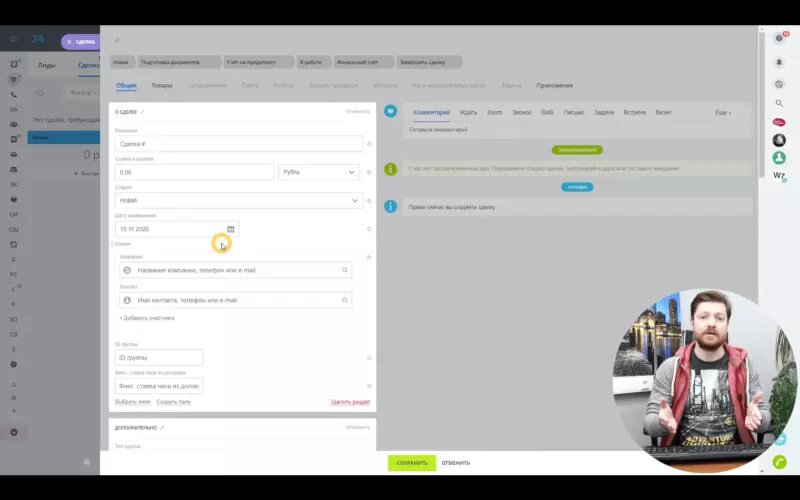Screen dimensions: 800x500
Task: Open gear settings for stage field
Action: [369, 201]
